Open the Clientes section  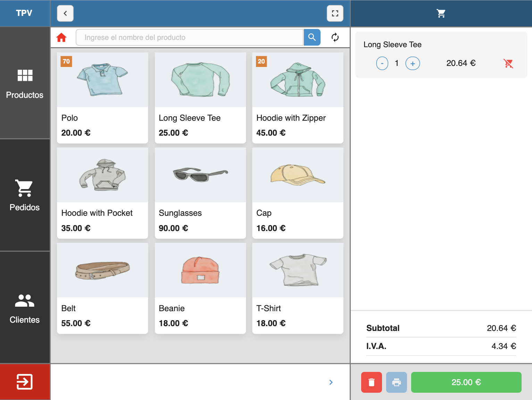tap(25, 308)
